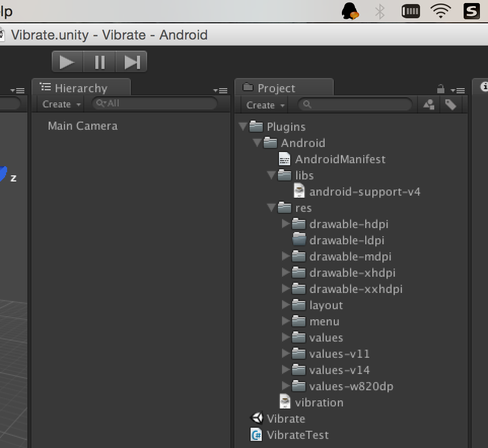Open the Create dropdown in the Hierarchy panel

(x=59, y=104)
